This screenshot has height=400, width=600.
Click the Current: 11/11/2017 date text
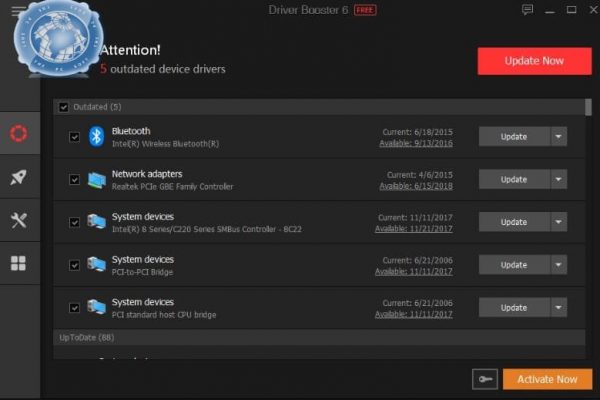[415, 217]
